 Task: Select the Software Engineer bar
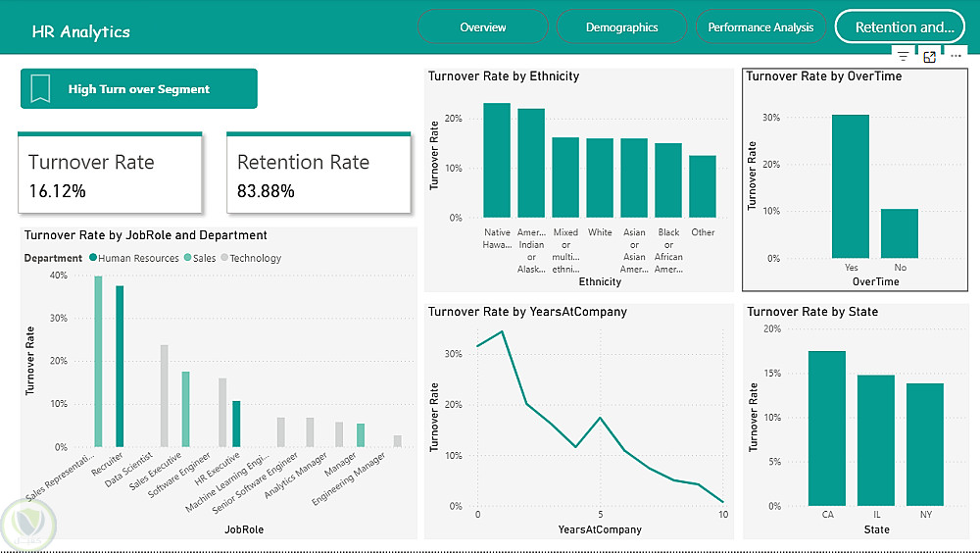click(x=222, y=412)
